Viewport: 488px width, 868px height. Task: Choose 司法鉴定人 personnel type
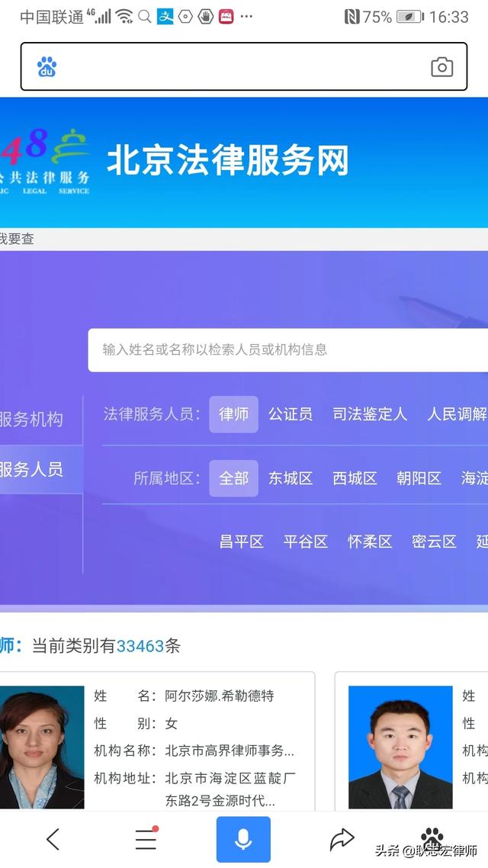(370, 414)
